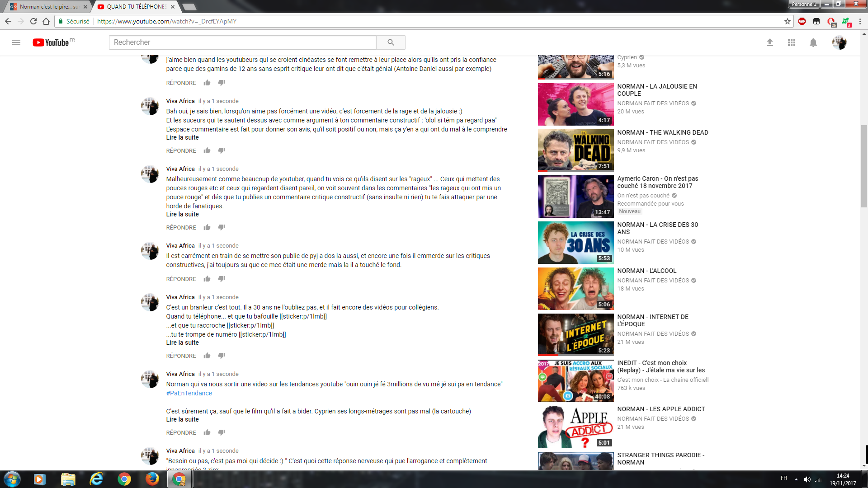Launch Firefox from the taskbar
868x488 pixels.
pyautogui.click(x=152, y=479)
